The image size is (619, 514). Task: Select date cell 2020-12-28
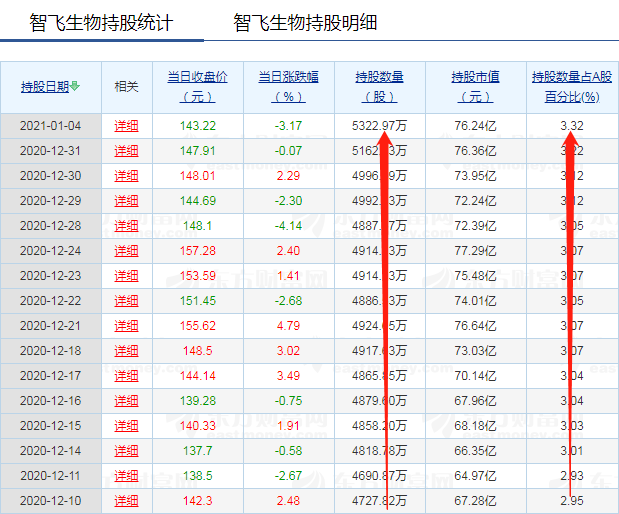tap(51, 226)
